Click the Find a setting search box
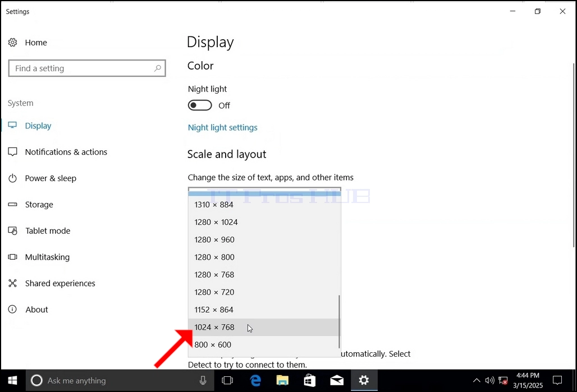Viewport: 577px width, 392px height. (x=87, y=68)
